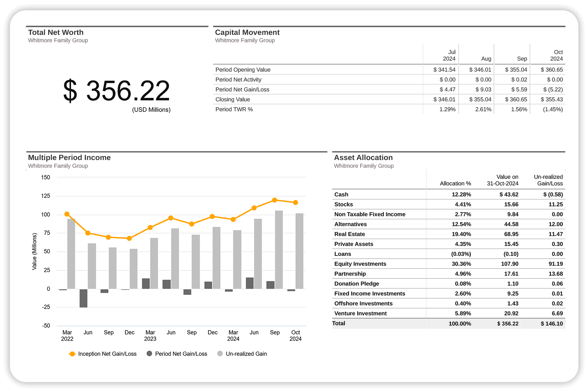Click the Mar 2023 period net gain bar
Screen dimensions: 588x392
point(146,283)
